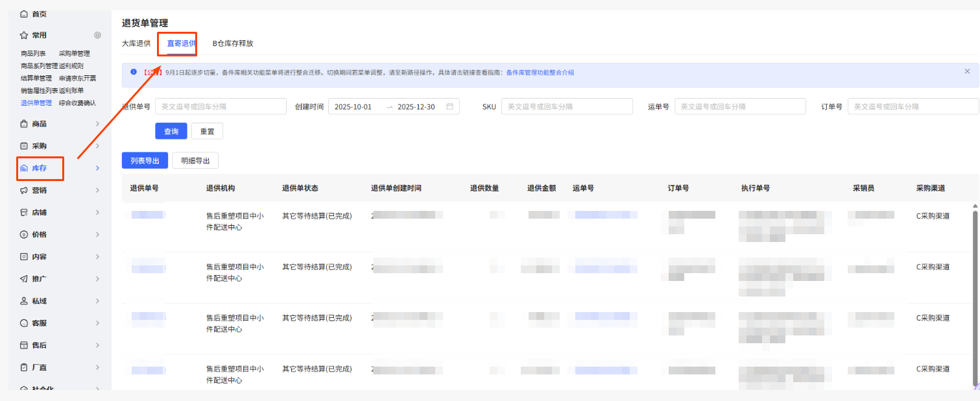The image size is (980, 401).
Task: Click the 营销 megaphone icon in sidebar
Action: coord(24,190)
